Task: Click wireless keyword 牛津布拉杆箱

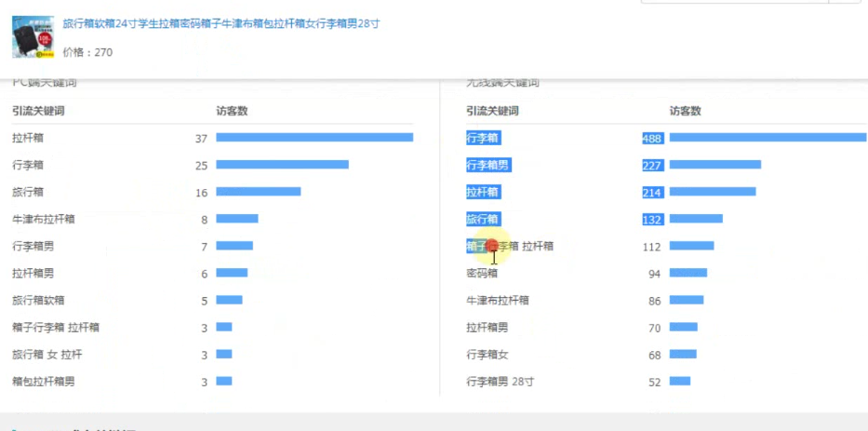Action: (x=498, y=300)
